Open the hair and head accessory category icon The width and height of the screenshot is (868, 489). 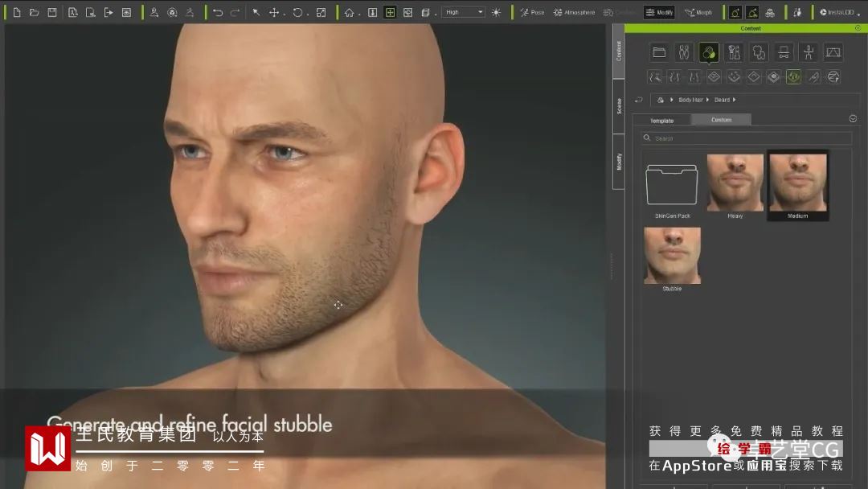click(734, 52)
